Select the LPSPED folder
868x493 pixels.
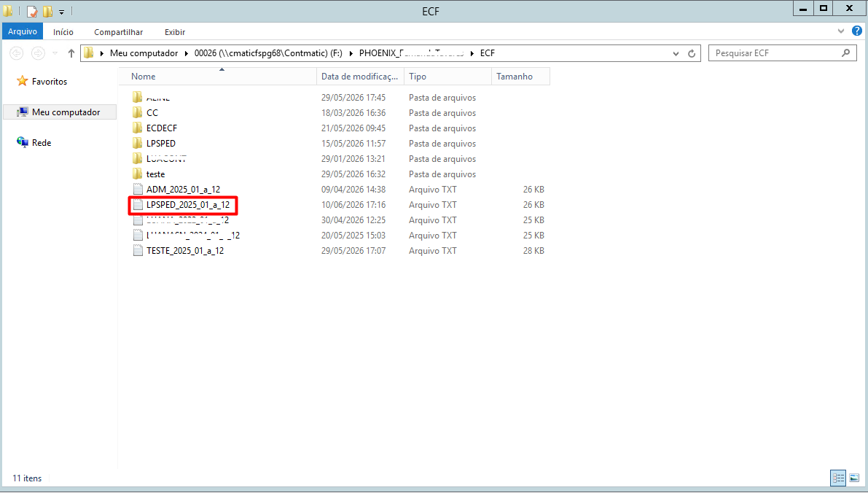point(161,144)
